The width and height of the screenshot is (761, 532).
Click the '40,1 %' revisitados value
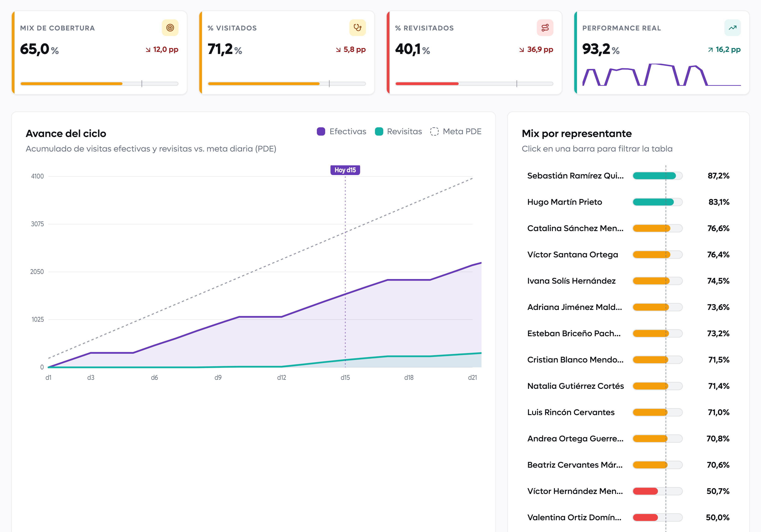click(x=413, y=49)
